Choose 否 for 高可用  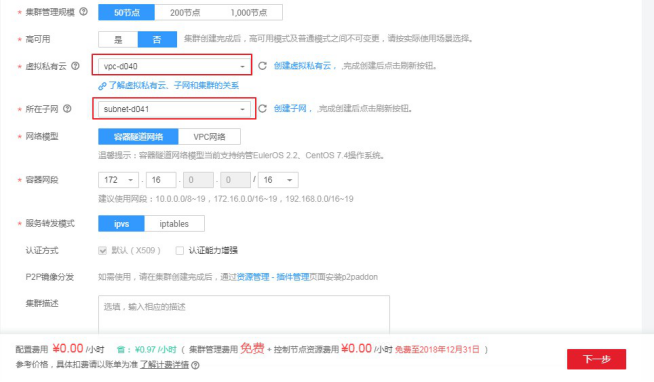coord(157,40)
